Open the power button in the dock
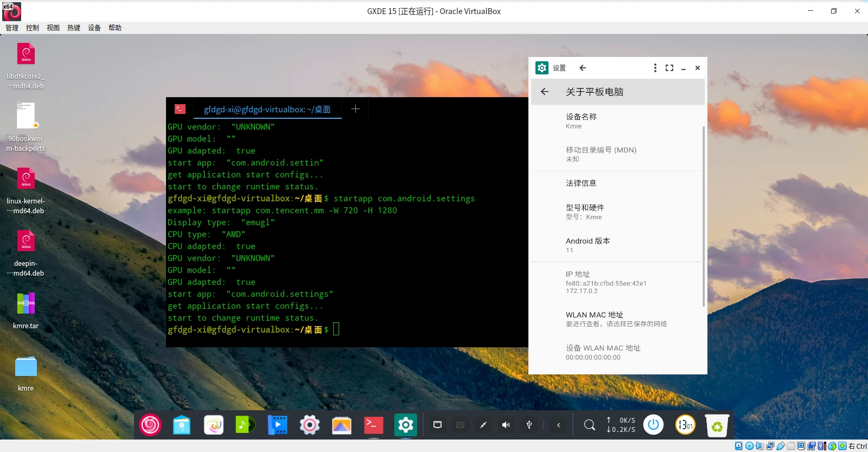This screenshot has height=452, width=868. (x=653, y=425)
